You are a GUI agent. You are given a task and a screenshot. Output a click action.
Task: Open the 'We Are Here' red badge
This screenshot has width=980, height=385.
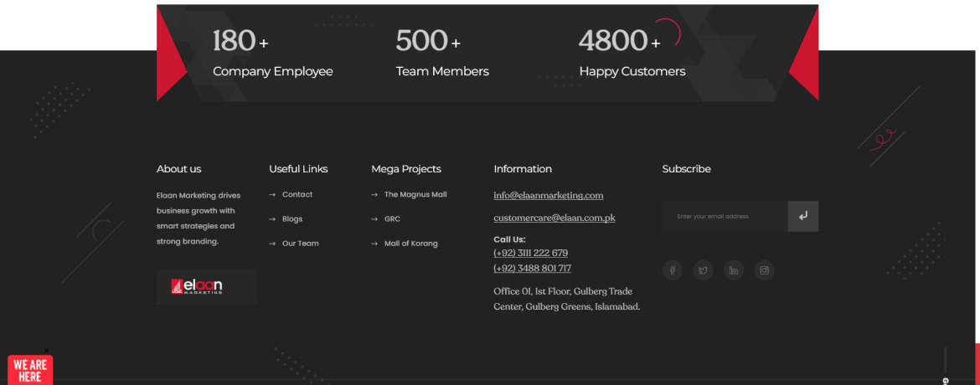pos(30,370)
